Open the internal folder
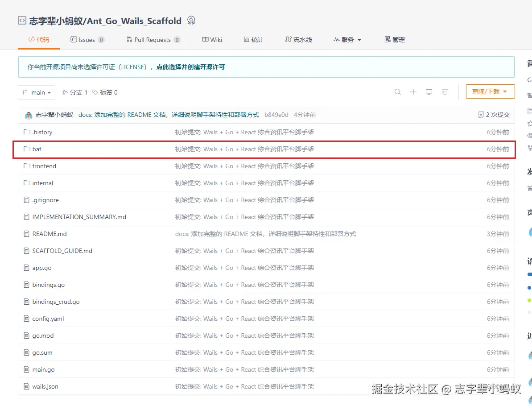This screenshot has width=532, height=406. click(42, 183)
